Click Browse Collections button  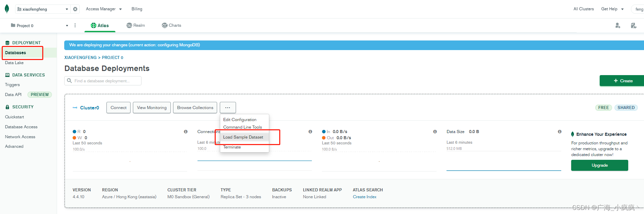pos(195,108)
